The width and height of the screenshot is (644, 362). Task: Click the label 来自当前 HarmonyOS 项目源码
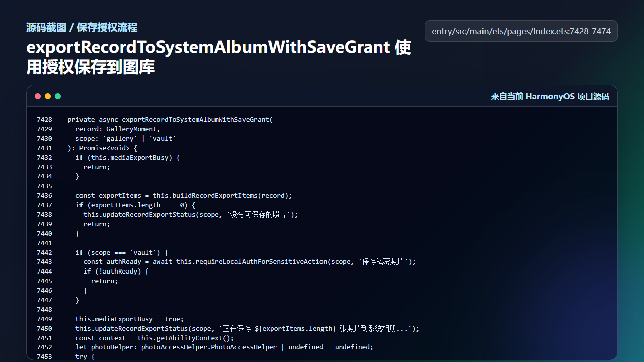tap(550, 97)
